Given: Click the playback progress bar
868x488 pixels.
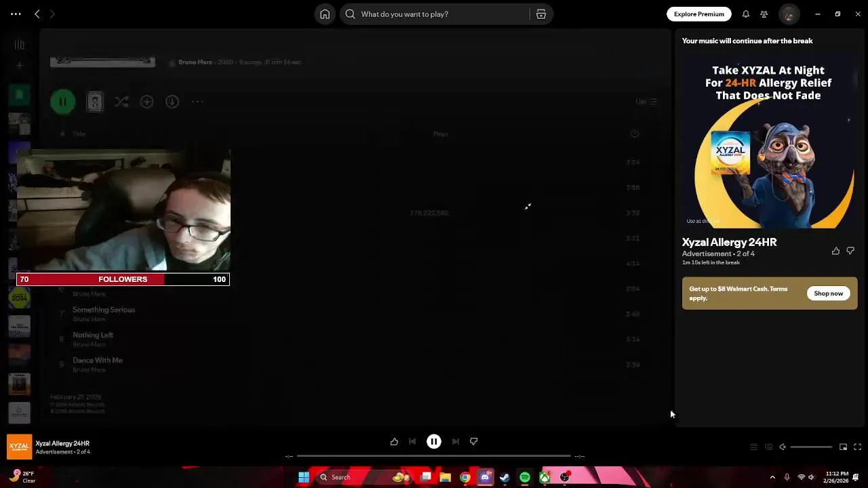Looking at the screenshot, I should point(434,456).
